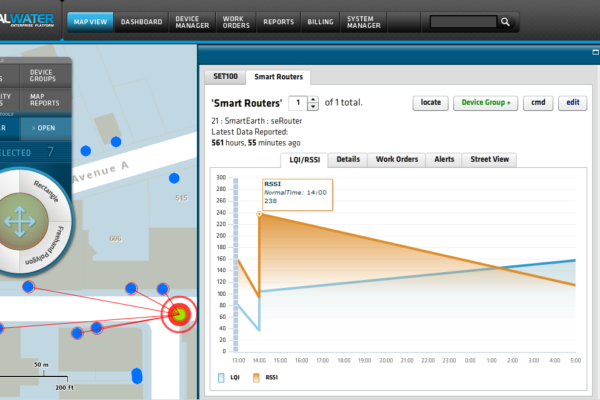
Task: Click the router index number field
Action: coord(298,103)
